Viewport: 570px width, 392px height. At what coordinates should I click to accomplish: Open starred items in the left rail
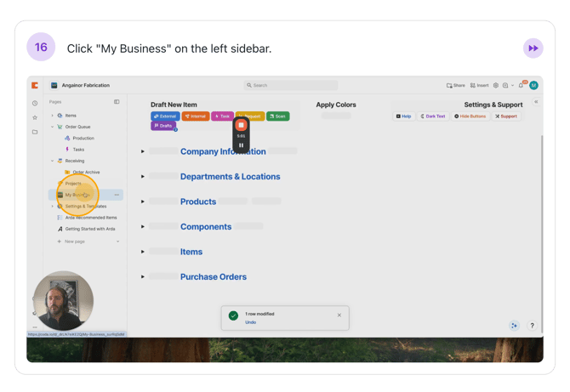(x=35, y=117)
